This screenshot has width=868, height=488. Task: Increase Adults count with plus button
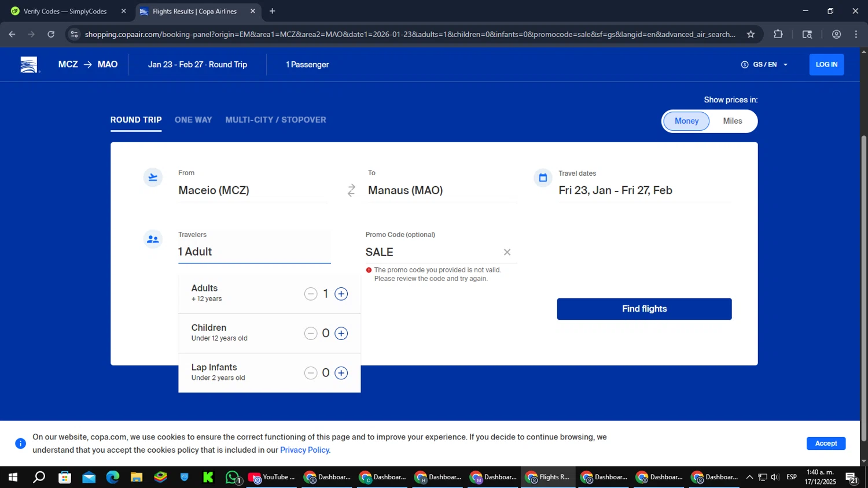click(341, 294)
